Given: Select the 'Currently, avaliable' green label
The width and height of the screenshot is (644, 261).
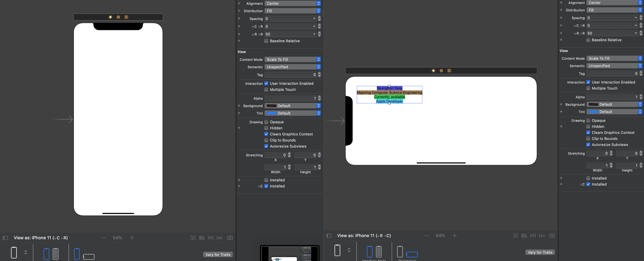Looking at the screenshot, I should click(389, 97).
